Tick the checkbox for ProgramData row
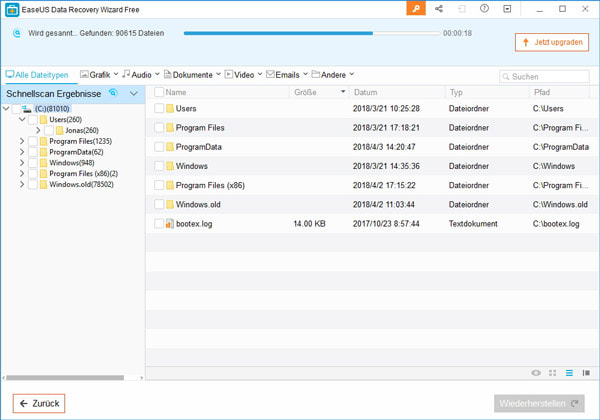Viewport: 600px width, 420px height. (x=159, y=147)
